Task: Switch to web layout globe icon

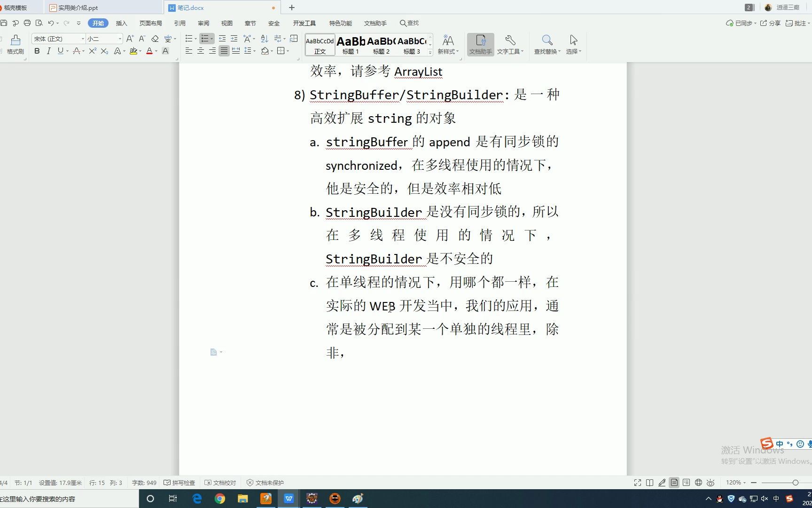Action: (x=698, y=483)
